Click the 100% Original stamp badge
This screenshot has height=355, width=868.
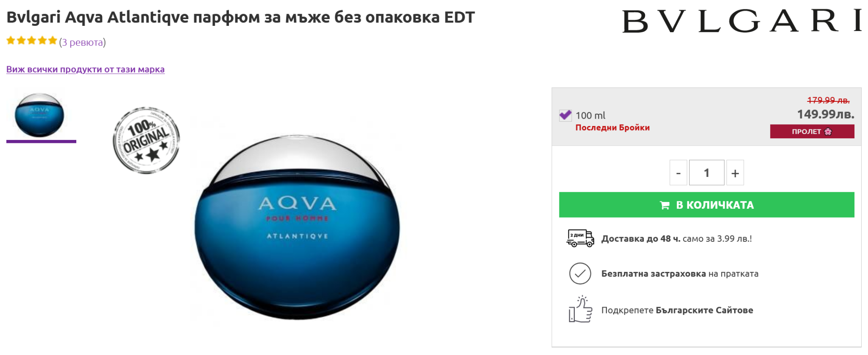[146, 140]
